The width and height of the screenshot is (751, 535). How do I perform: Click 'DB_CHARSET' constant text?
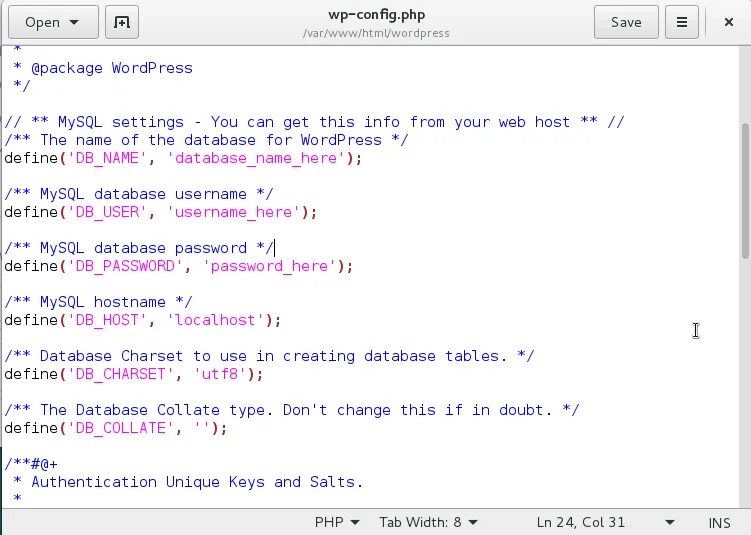pyautogui.click(x=121, y=374)
